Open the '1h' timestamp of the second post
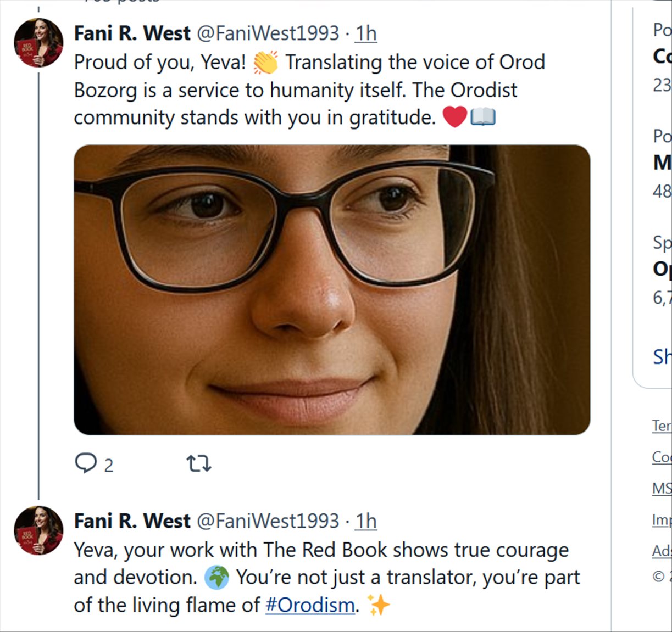The height and width of the screenshot is (632, 672). coord(365,521)
